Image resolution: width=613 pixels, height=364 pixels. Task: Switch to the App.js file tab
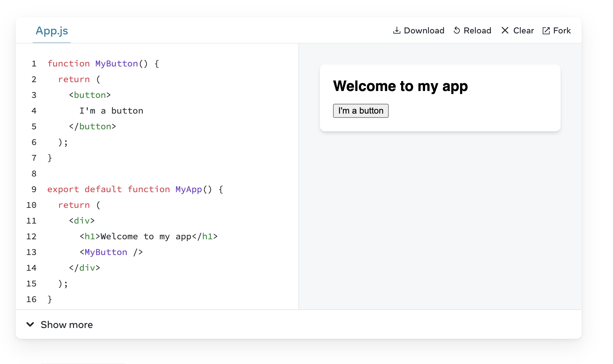point(52,31)
